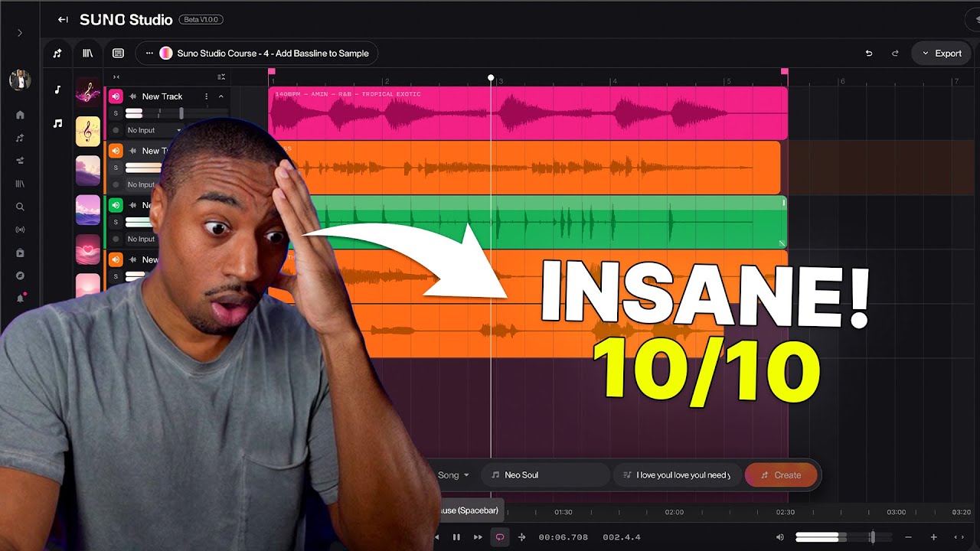The height and width of the screenshot is (551, 980).
Task: Open the Search sidebar icon
Action: (x=20, y=207)
